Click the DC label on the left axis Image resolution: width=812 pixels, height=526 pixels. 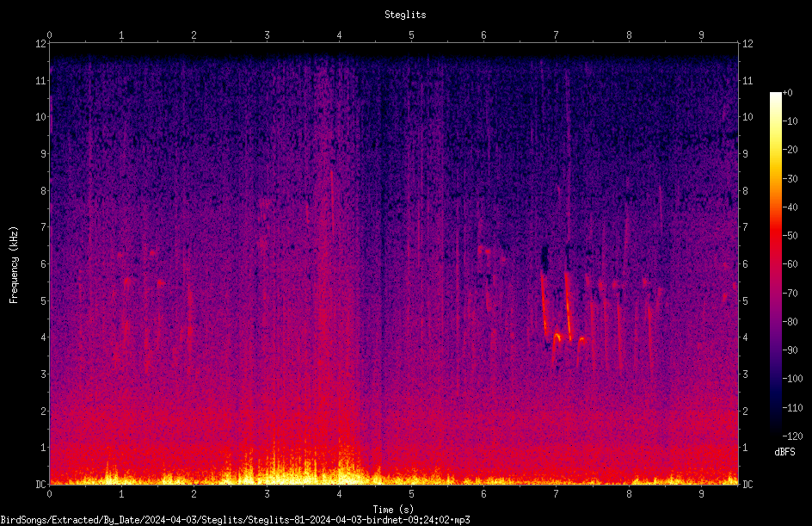pos(41,485)
